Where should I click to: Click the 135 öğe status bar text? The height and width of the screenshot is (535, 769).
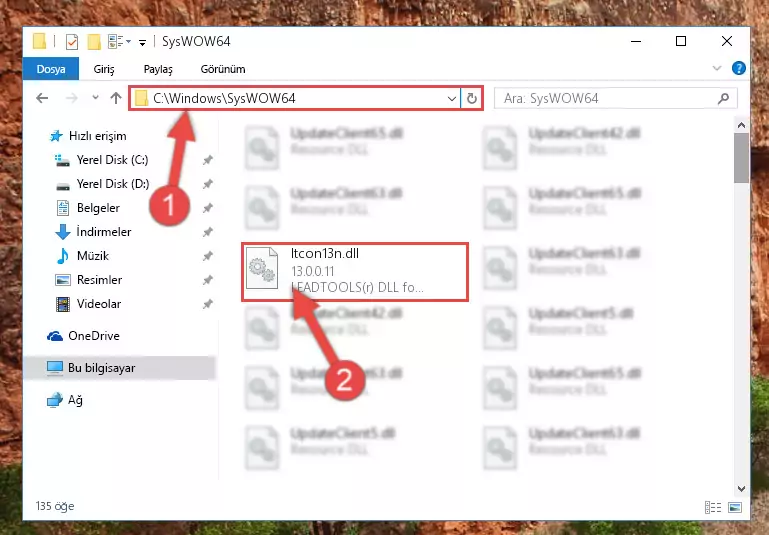[x=55, y=506]
